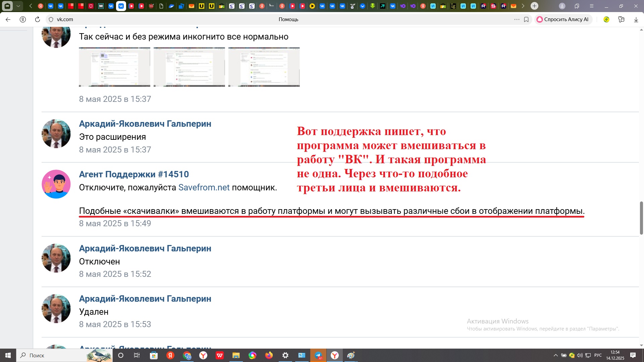Expand the tab list dropdown chevron

pyautogui.click(x=18, y=6)
